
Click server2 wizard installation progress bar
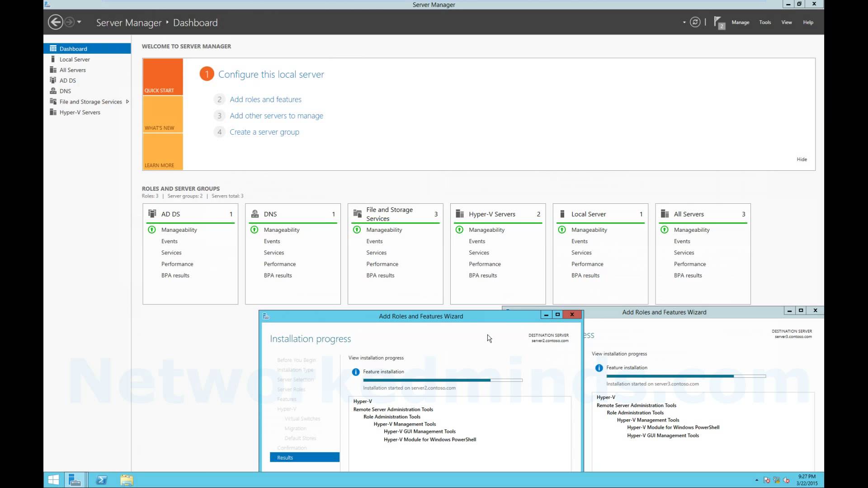pos(443,380)
